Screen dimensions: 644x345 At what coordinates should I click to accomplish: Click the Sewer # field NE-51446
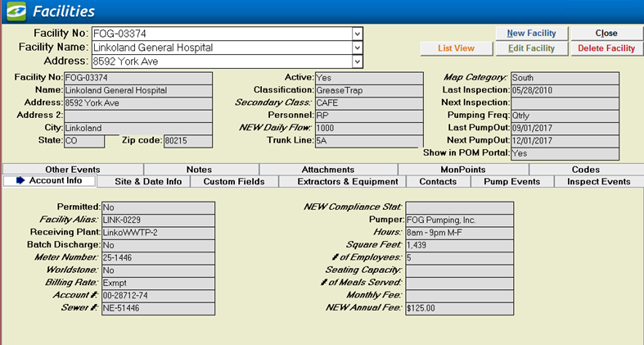(158, 309)
